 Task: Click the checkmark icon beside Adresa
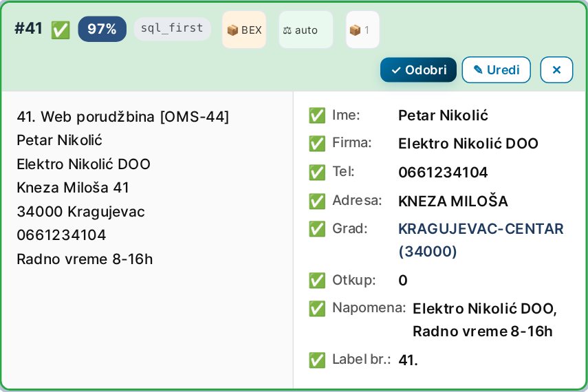317,201
